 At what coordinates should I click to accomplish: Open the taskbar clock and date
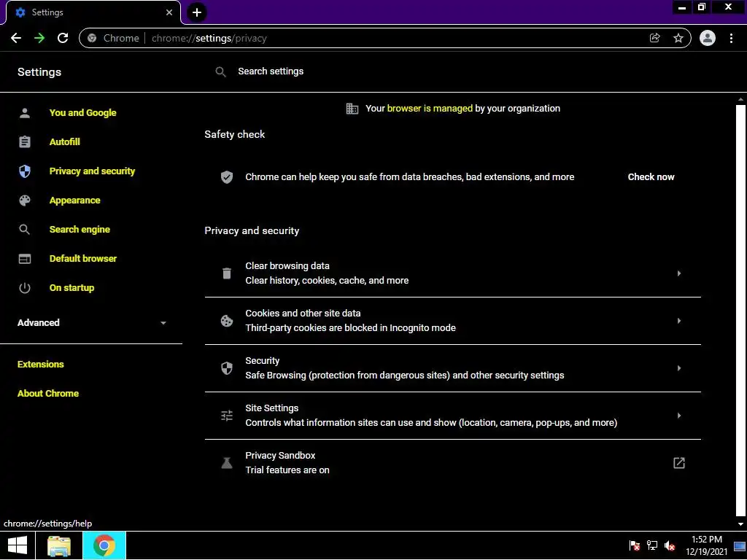tap(707, 545)
